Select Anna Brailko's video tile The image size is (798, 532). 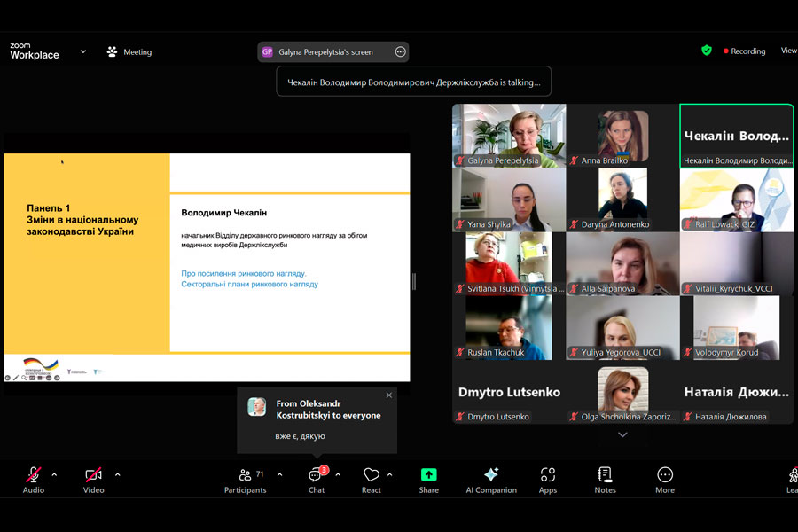coord(622,136)
